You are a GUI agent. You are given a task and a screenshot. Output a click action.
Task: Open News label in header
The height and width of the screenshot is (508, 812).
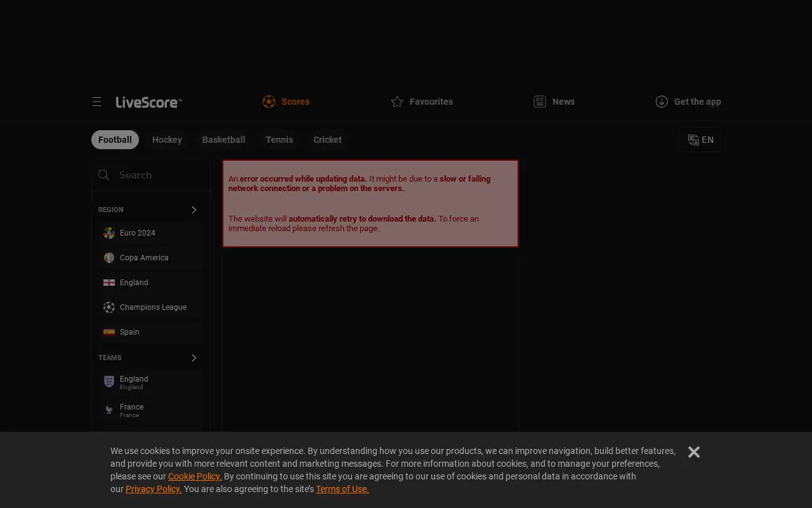[563, 102]
